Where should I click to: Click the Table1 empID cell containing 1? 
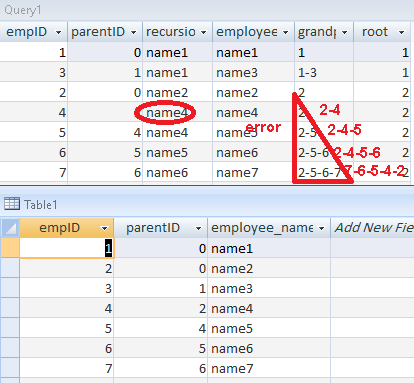(x=67, y=248)
